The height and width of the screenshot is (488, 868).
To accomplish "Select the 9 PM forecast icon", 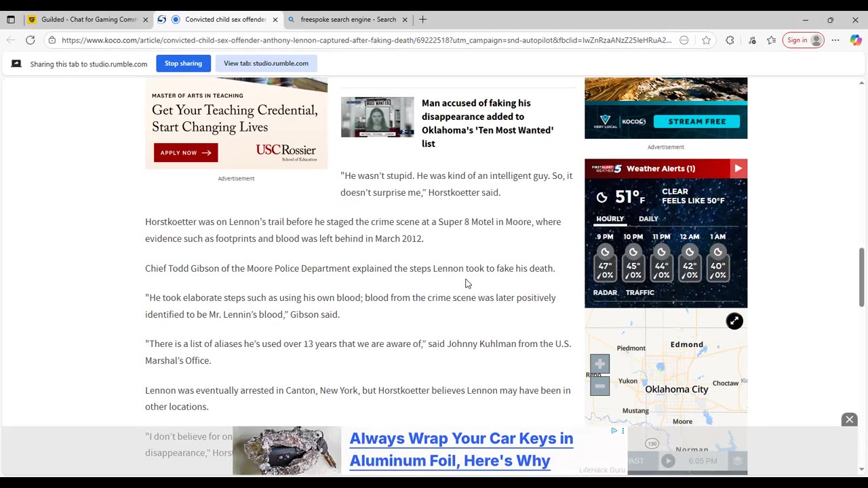I will pos(605,251).
